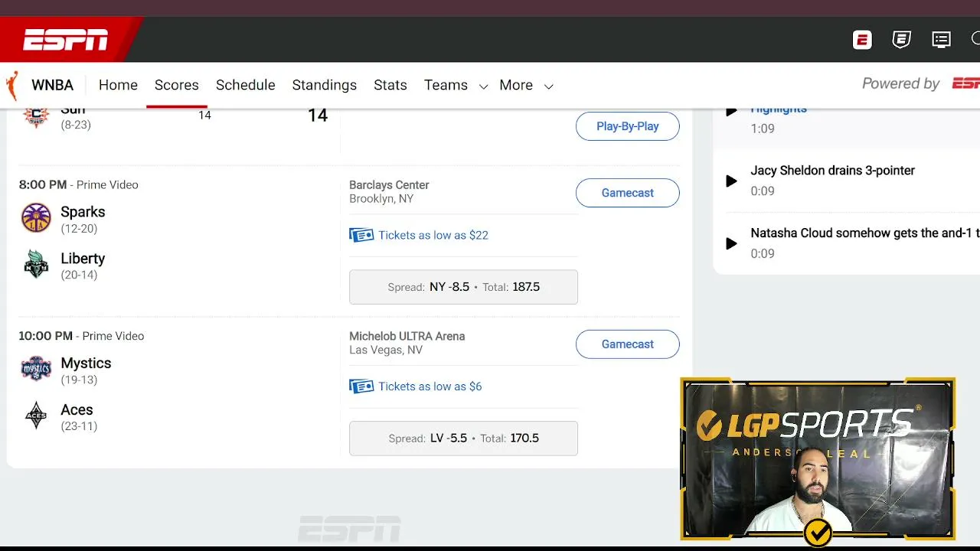980x551 pixels.
Task: Click the Liberty team logo
Action: point(36,265)
